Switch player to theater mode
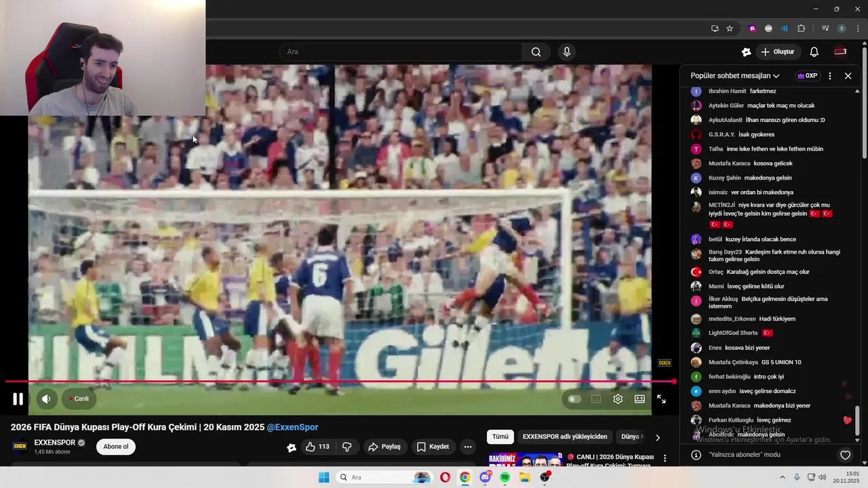 (x=639, y=399)
